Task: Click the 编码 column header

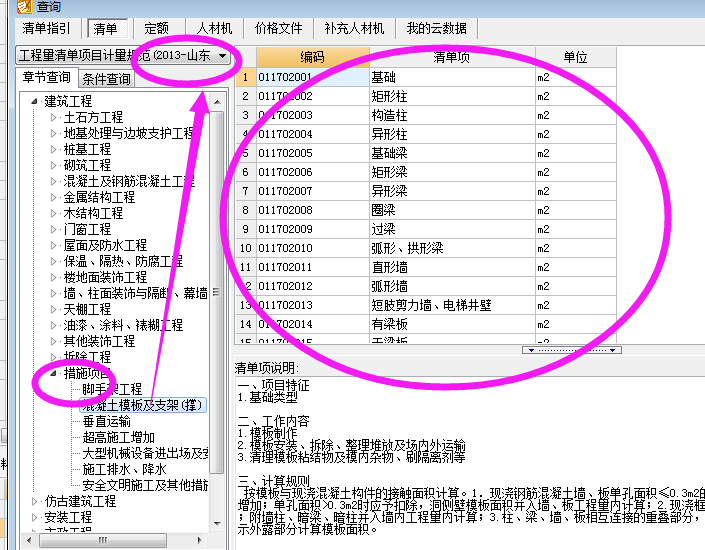Action: click(312, 57)
